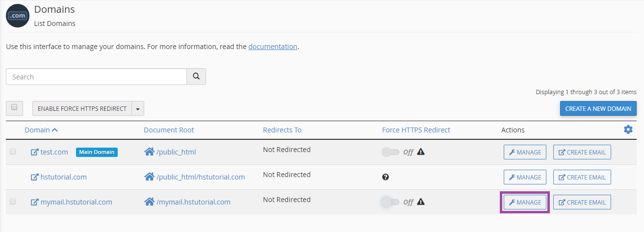Toggle Force HTTPS Redirect for test.com
The width and height of the screenshot is (644, 232).
tap(391, 152)
